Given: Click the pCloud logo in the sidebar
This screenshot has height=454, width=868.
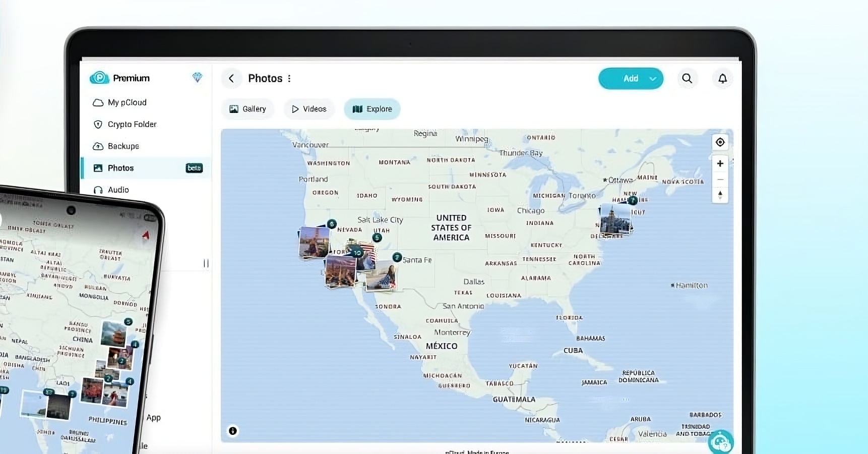Looking at the screenshot, I should (x=99, y=78).
